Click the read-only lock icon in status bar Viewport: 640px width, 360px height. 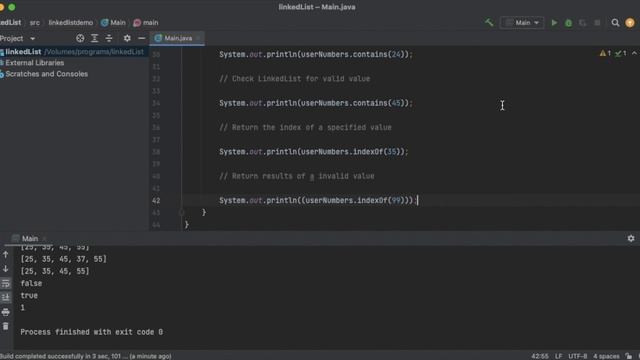(629, 356)
